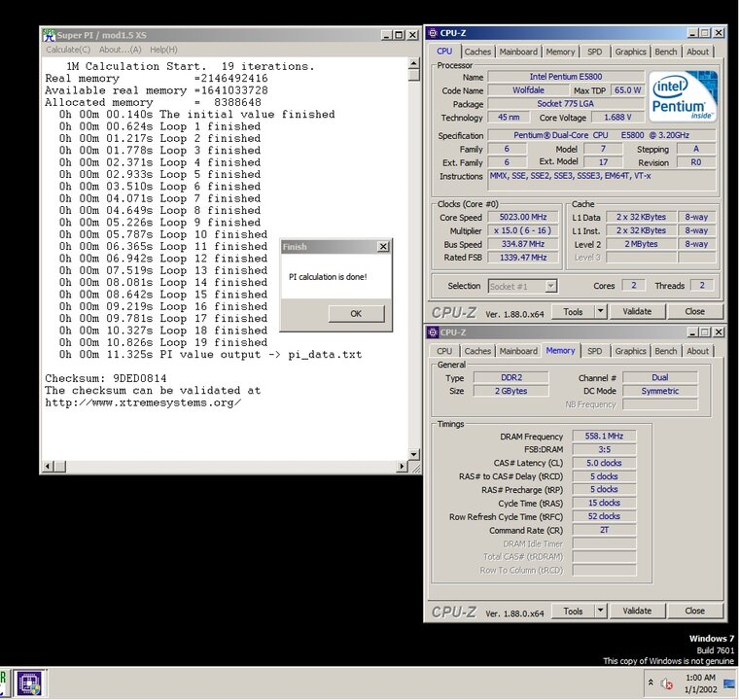Click the Super PI title bar icon

click(x=49, y=35)
